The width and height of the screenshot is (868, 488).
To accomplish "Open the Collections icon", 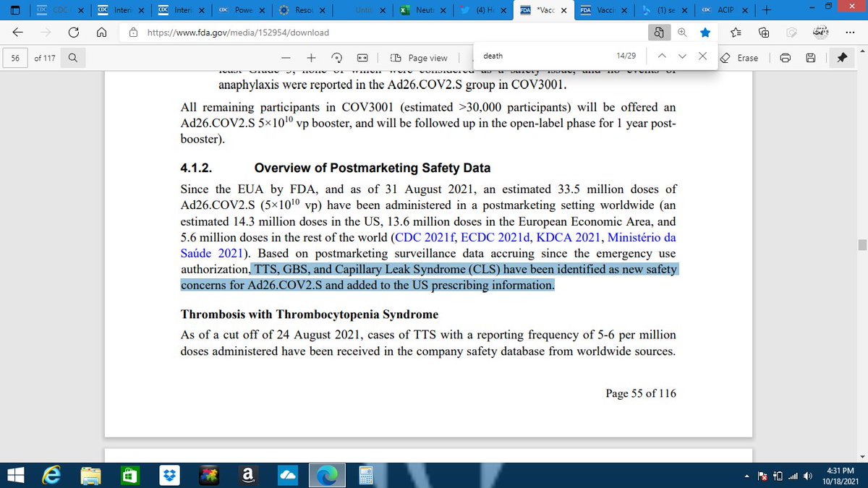I will [763, 33].
